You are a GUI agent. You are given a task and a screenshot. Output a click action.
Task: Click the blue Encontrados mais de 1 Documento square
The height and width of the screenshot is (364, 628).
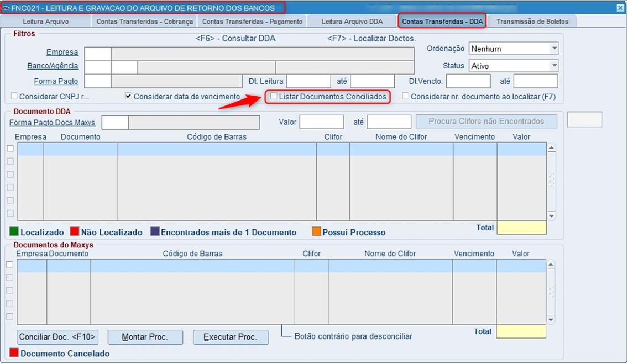[155, 231]
